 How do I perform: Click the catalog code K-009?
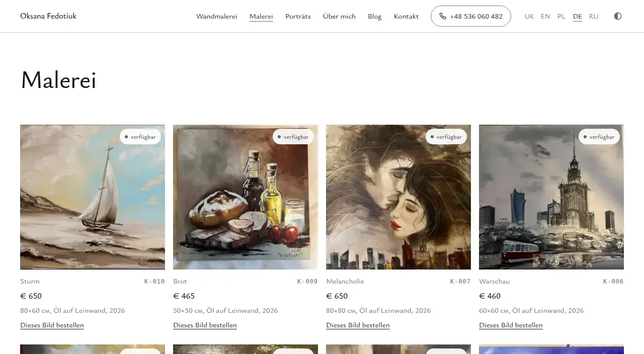coord(307,282)
